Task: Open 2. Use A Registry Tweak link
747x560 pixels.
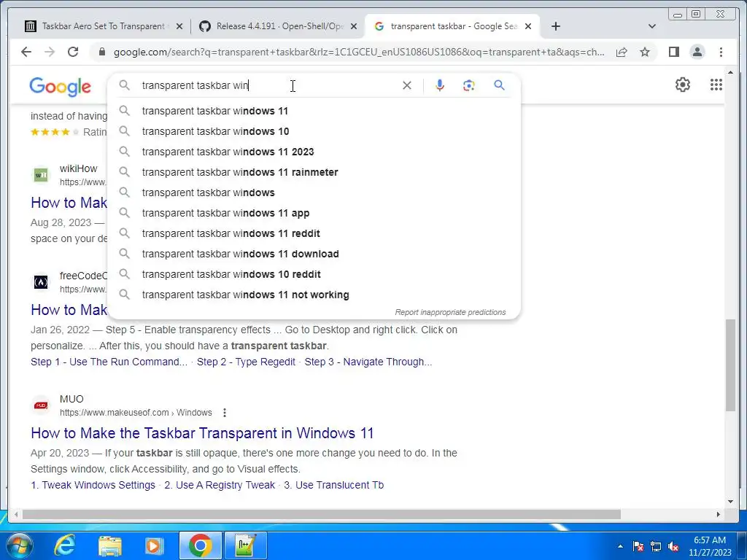Action: coord(220,485)
